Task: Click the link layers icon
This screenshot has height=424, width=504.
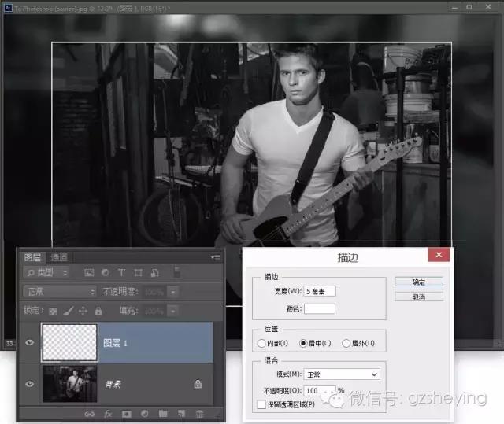Action: coord(89,413)
